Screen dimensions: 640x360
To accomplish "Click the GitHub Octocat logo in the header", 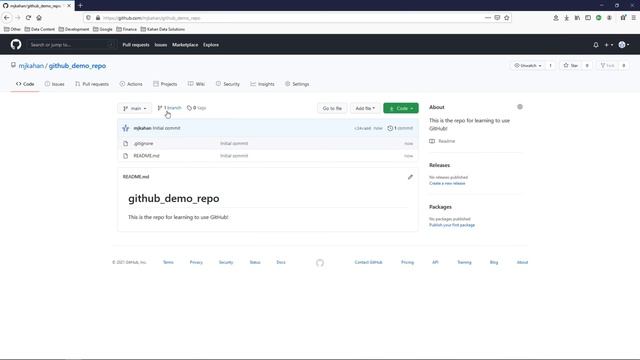I will click(16, 44).
